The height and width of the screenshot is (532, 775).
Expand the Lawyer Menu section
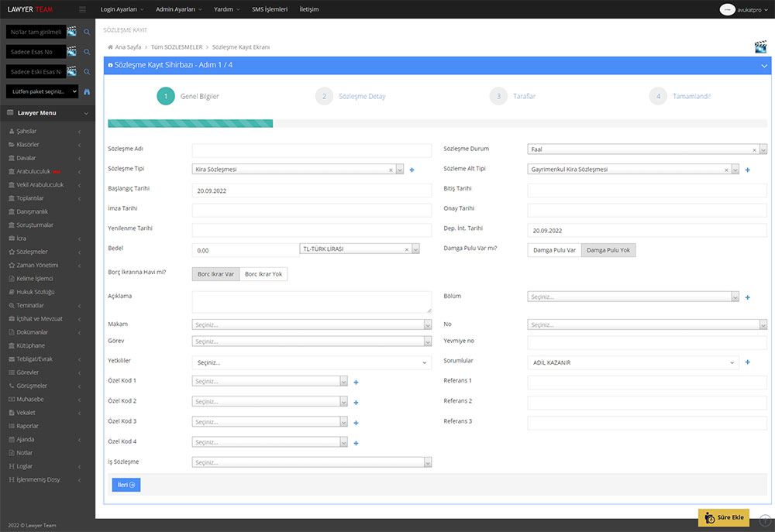coord(47,113)
